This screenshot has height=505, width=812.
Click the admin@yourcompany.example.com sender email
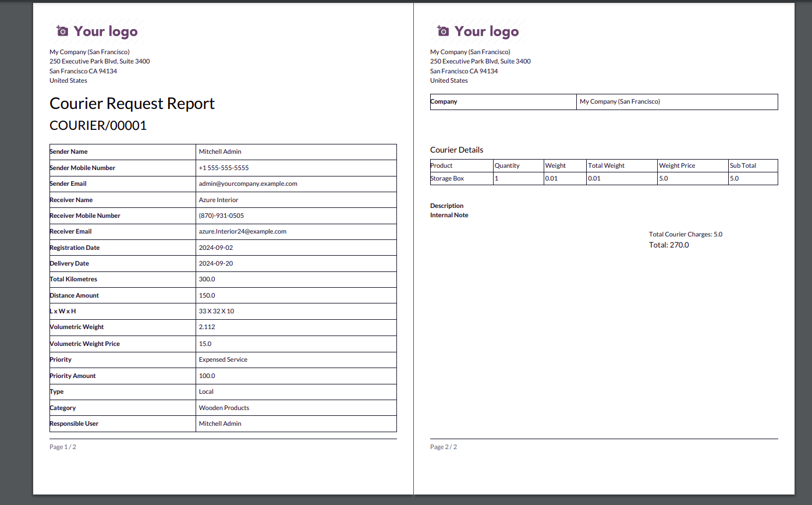point(248,183)
